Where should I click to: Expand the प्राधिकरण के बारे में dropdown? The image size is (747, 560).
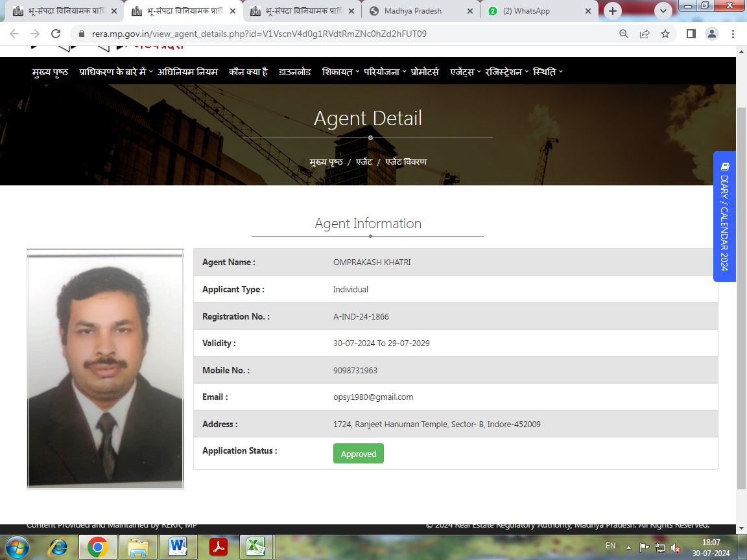[115, 72]
